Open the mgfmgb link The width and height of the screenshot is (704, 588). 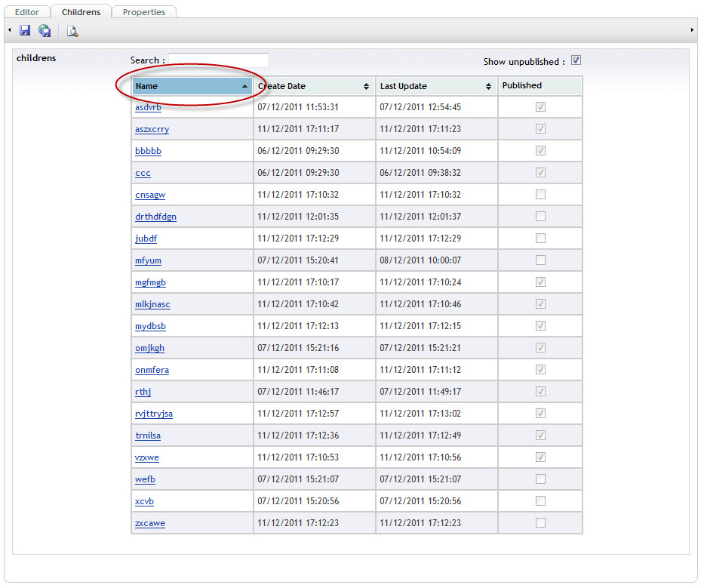coord(150,282)
